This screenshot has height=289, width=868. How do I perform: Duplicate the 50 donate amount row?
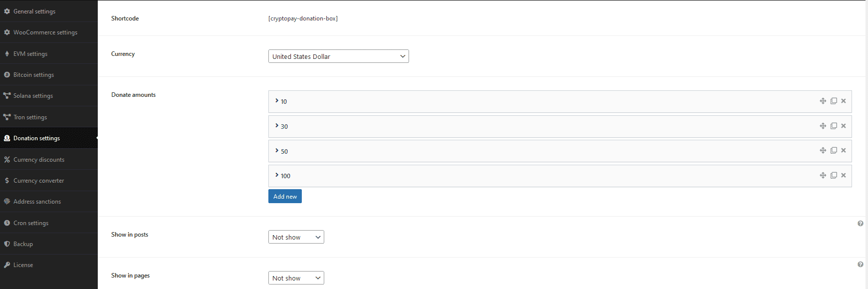click(834, 150)
